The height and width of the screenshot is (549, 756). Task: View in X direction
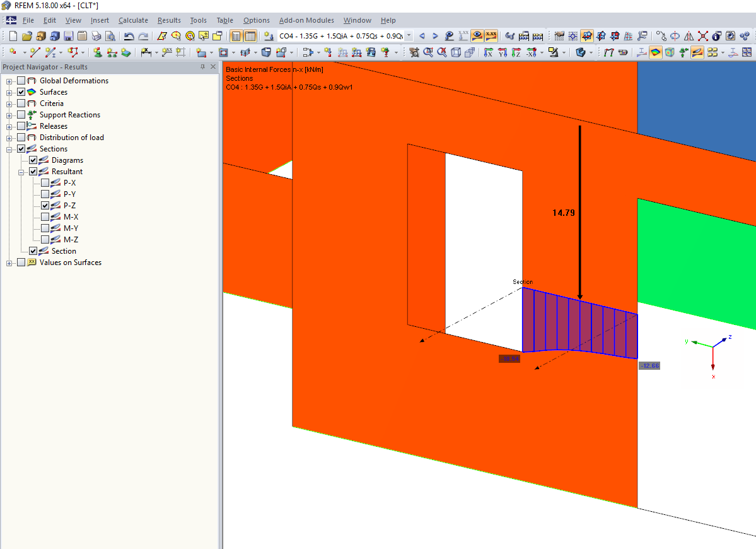pos(489,52)
